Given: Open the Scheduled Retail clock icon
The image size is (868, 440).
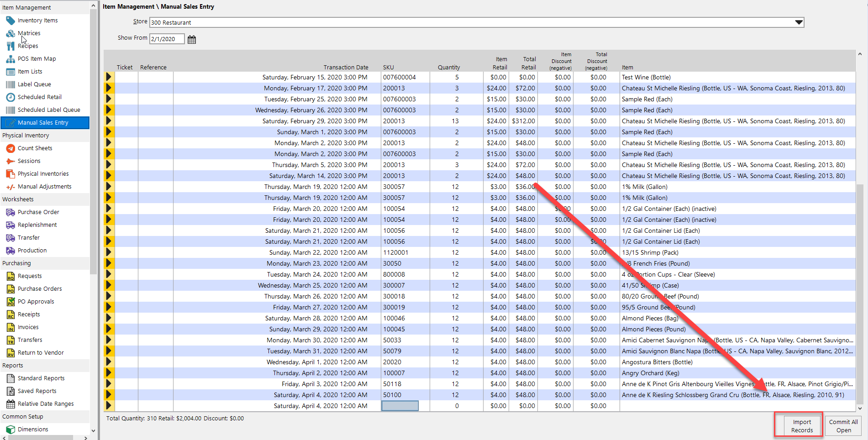Looking at the screenshot, I should (11, 97).
